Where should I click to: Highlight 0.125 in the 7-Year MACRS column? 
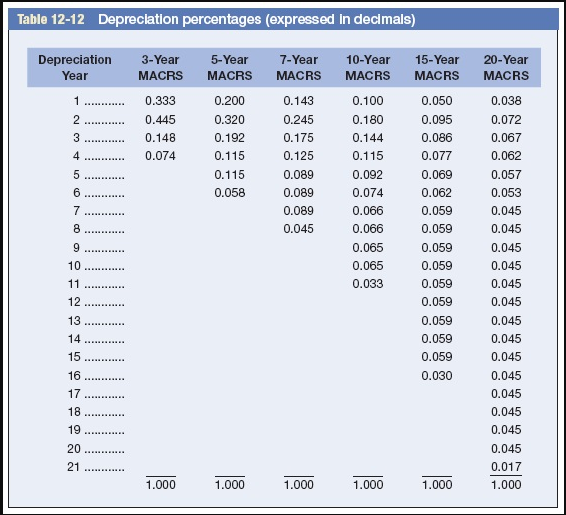[299, 156]
